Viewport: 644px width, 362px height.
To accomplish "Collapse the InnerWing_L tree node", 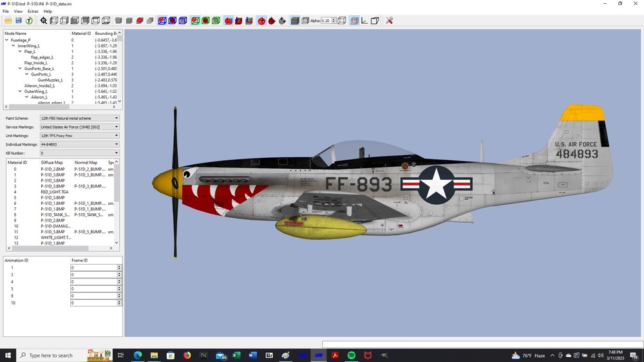I will [x=13, y=46].
